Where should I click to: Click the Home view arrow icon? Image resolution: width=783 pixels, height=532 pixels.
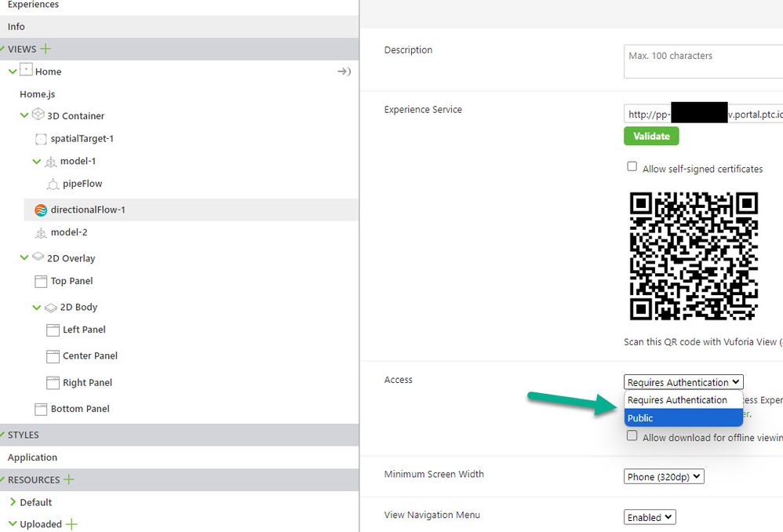(x=344, y=71)
